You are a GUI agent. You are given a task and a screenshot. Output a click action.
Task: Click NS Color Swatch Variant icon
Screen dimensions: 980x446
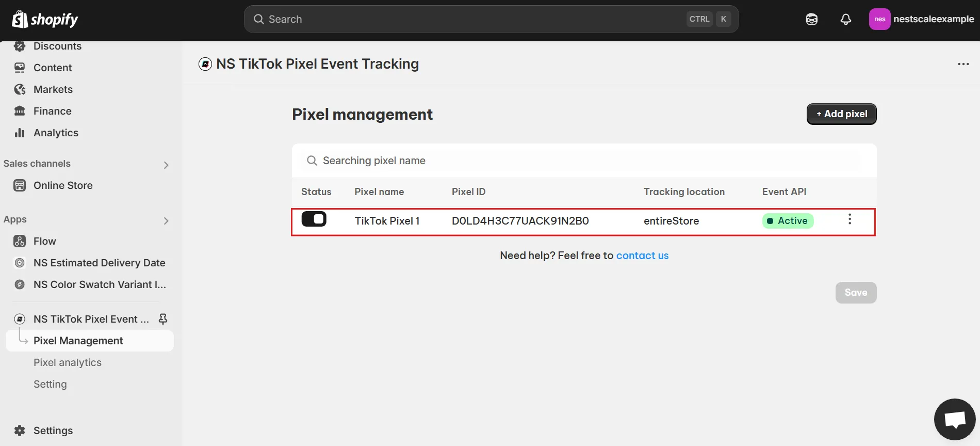pyautogui.click(x=20, y=284)
